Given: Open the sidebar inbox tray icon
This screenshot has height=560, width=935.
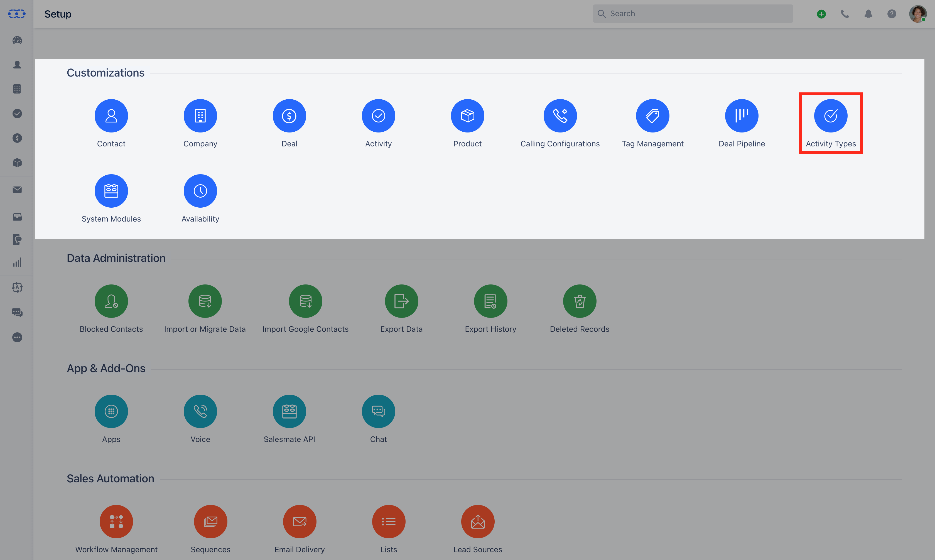Looking at the screenshot, I should pos(17,217).
